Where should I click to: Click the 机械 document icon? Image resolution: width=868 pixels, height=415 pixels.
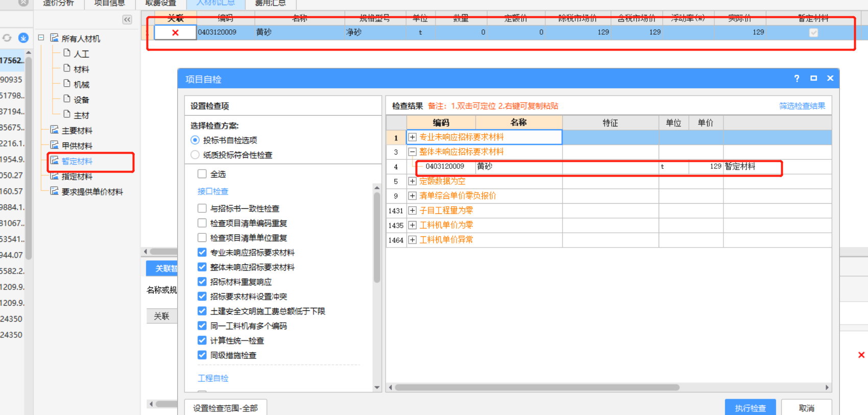[67, 83]
